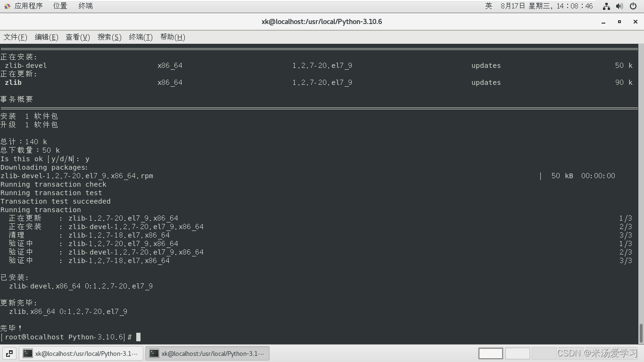Open the 终端(T) menu in menu bar

pos(141,37)
